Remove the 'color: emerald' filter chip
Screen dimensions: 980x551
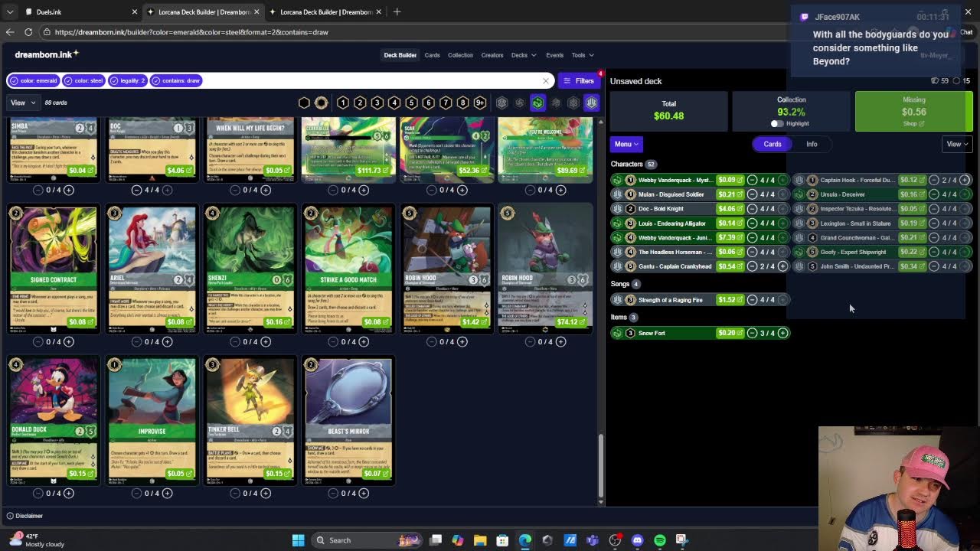(34, 80)
